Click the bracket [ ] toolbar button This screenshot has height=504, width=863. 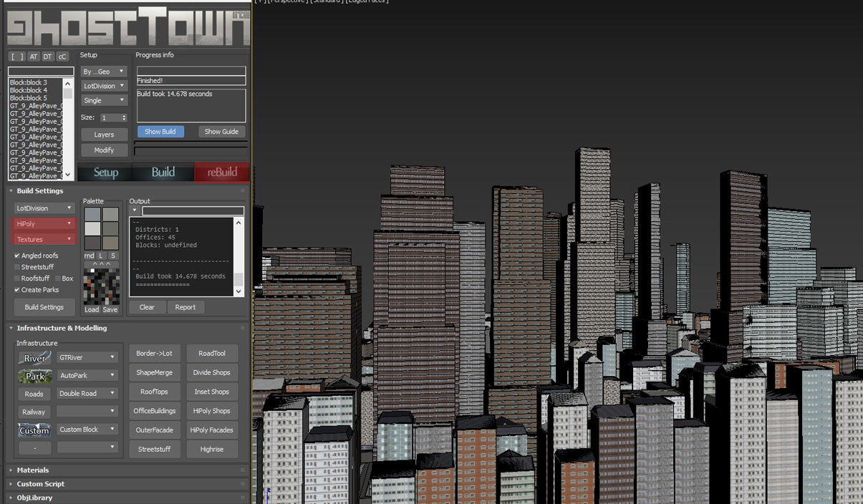pyautogui.click(x=17, y=57)
